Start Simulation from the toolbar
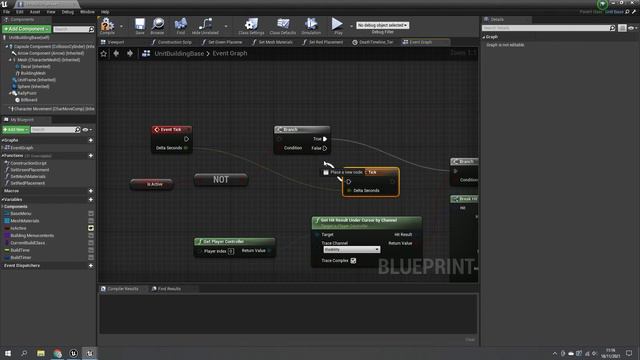 [311, 25]
